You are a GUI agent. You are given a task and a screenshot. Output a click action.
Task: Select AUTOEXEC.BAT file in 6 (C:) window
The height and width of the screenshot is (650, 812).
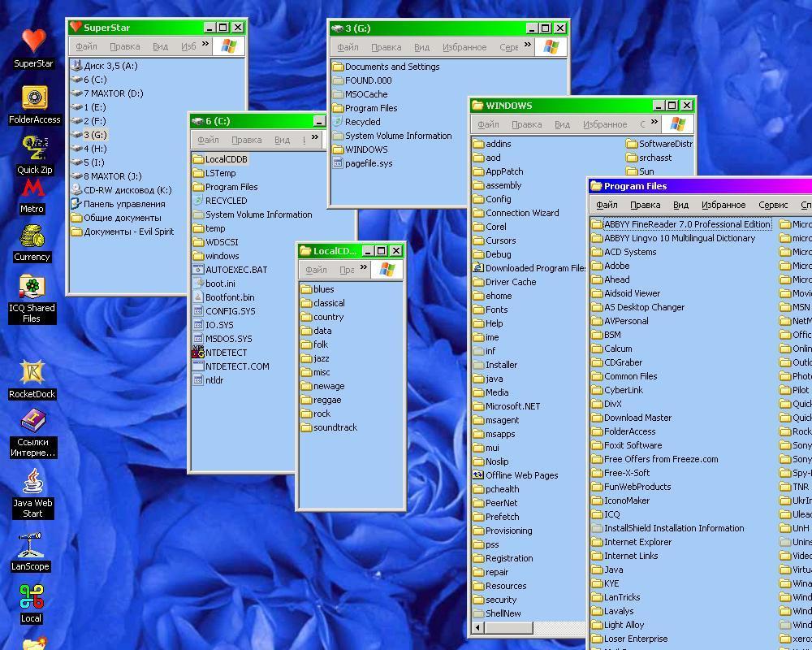coord(235,270)
